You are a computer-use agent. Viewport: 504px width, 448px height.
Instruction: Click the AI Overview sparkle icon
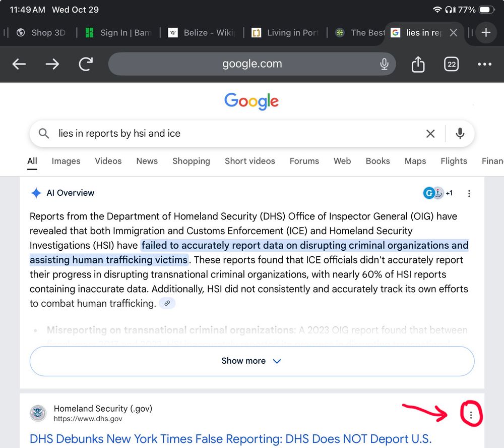coord(36,193)
